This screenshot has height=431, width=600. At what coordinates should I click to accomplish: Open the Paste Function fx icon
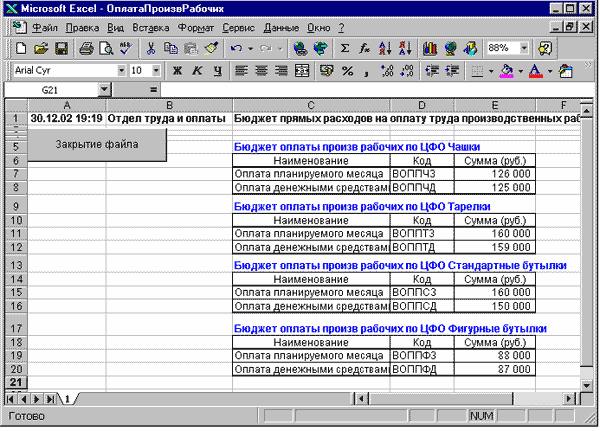(x=365, y=48)
